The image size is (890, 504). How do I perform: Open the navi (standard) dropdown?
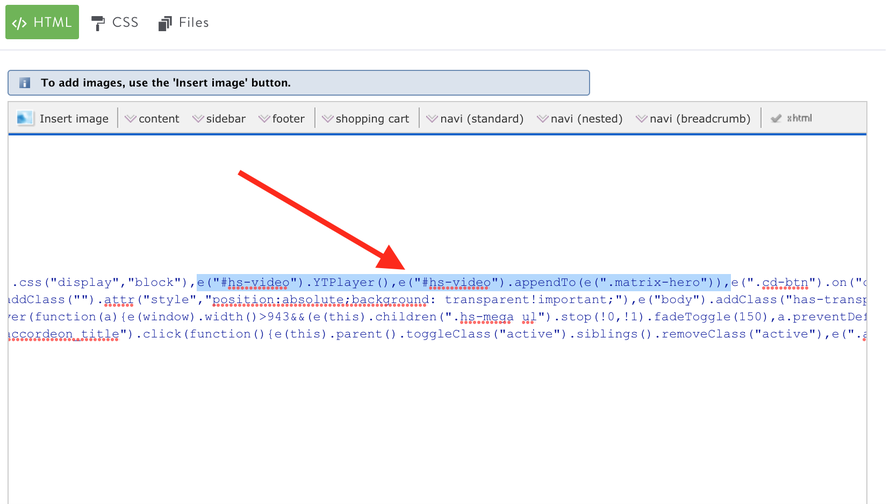click(x=475, y=119)
